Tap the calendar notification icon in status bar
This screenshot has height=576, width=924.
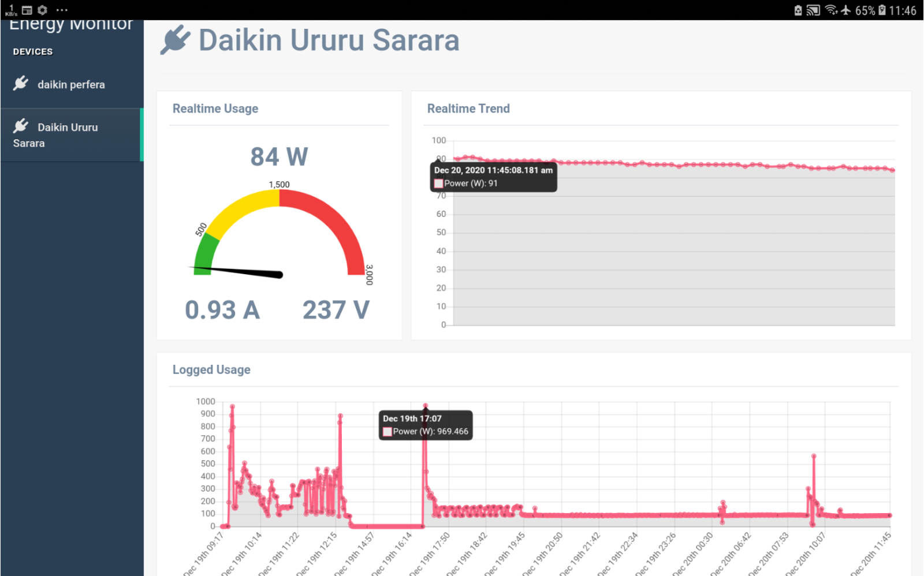(27, 10)
